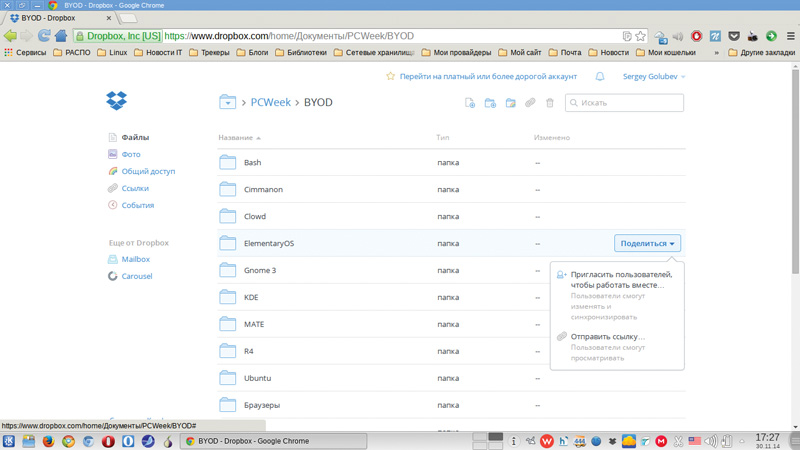
Task: Open 'Фото' in the sidebar
Action: click(124, 154)
